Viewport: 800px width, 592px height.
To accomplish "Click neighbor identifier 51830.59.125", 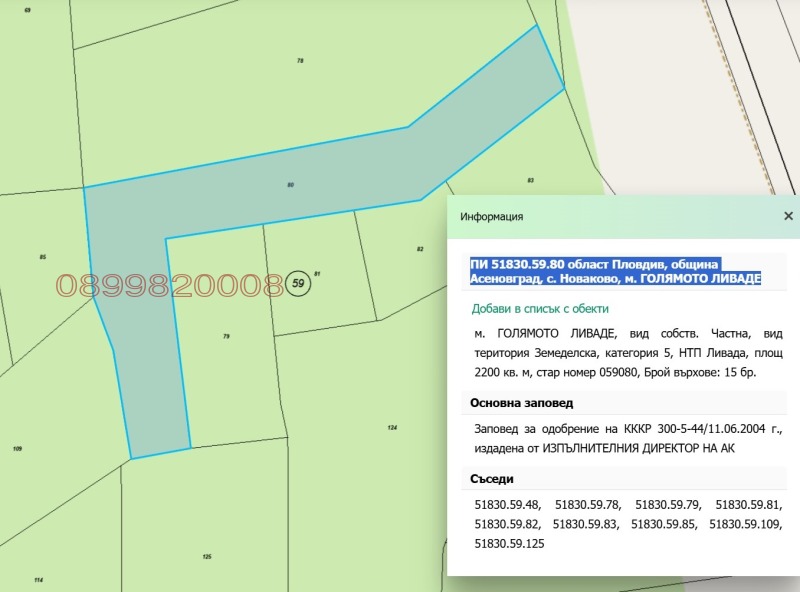I will point(509,543).
